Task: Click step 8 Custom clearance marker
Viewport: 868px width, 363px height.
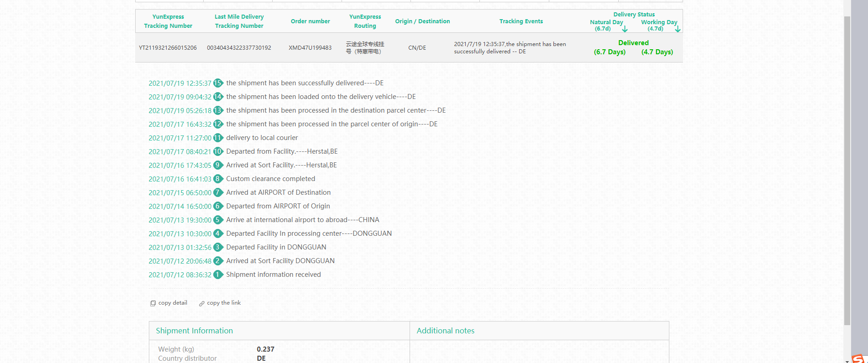Action: click(x=218, y=179)
